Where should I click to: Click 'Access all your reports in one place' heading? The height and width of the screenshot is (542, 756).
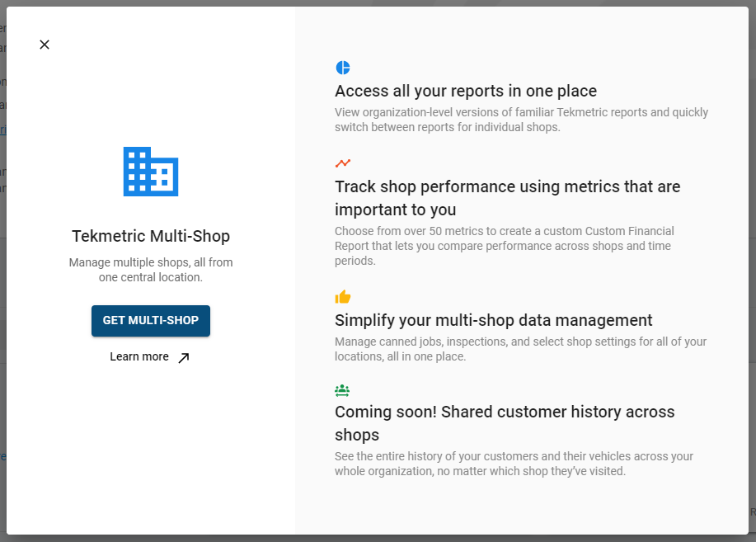(466, 91)
